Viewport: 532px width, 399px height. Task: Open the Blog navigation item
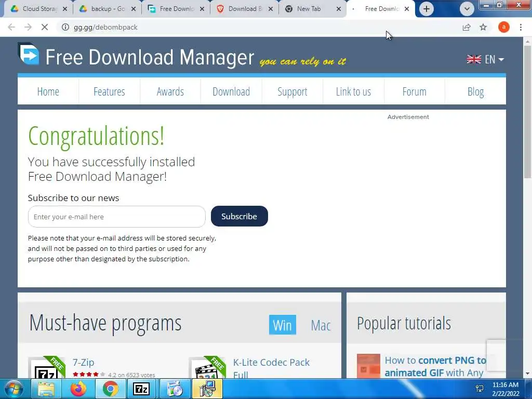coord(476,91)
